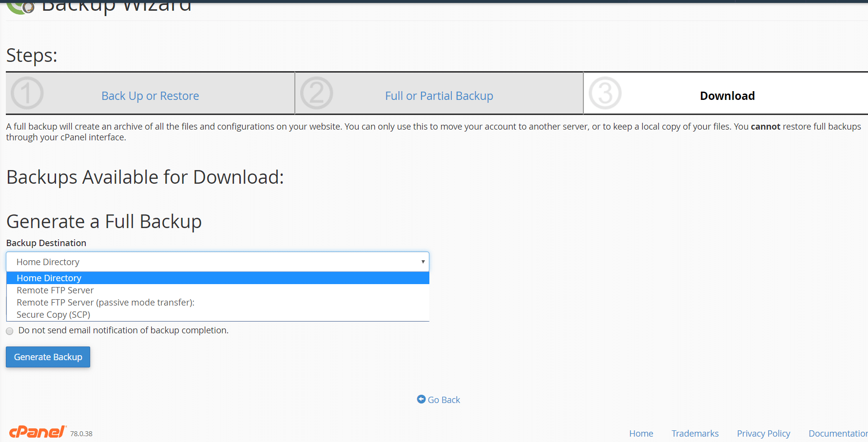Select Home Directory from the destination list

click(49, 278)
